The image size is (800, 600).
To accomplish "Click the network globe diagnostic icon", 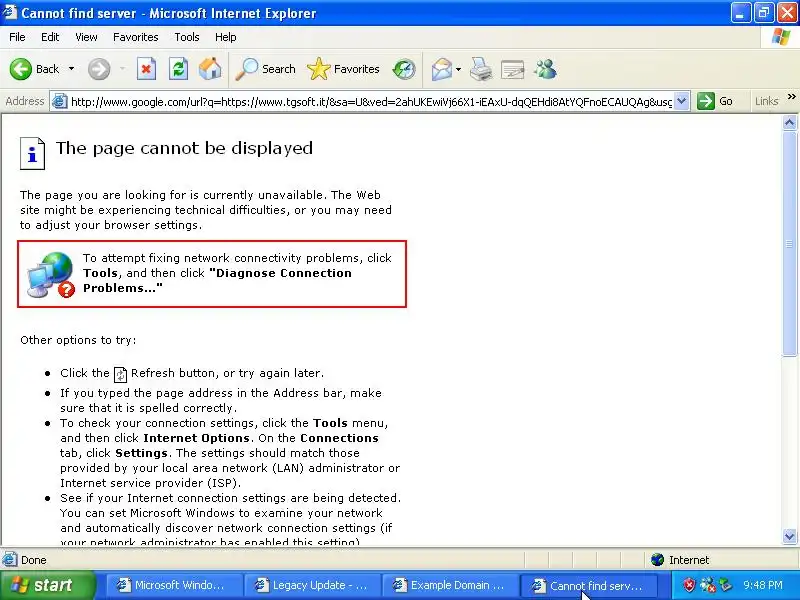I will 51,274.
